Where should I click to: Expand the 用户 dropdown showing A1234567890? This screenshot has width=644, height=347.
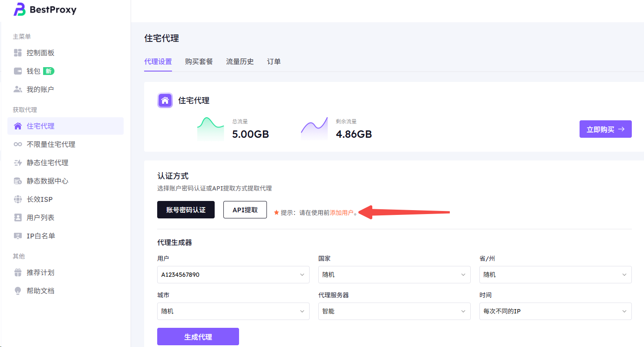(x=233, y=275)
